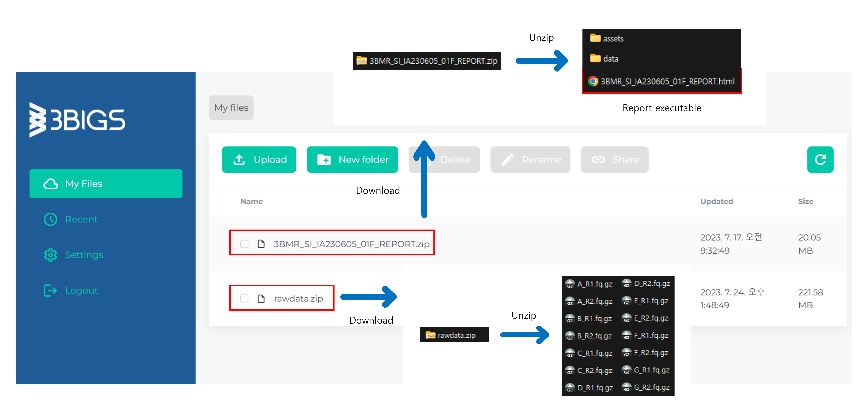Check the 3BMR_SI_IA230605_01F_REPORT.zip checkbox
The image size is (868, 412).
click(244, 244)
